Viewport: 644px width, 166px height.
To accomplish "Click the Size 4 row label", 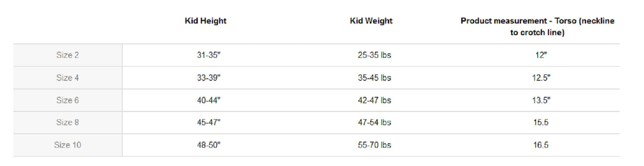I will (x=68, y=78).
